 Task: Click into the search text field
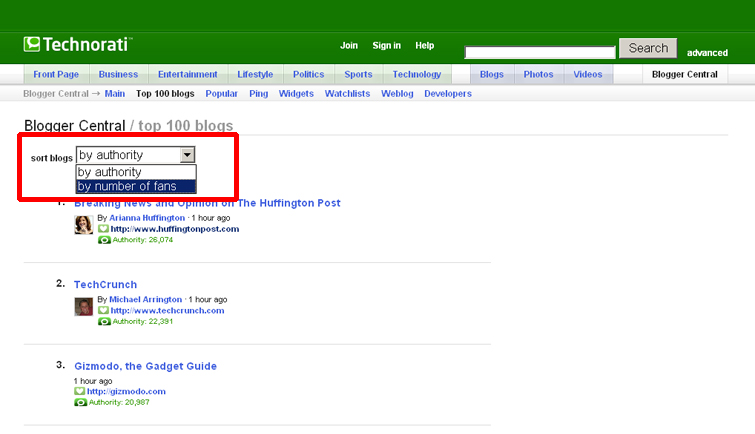click(x=540, y=52)
